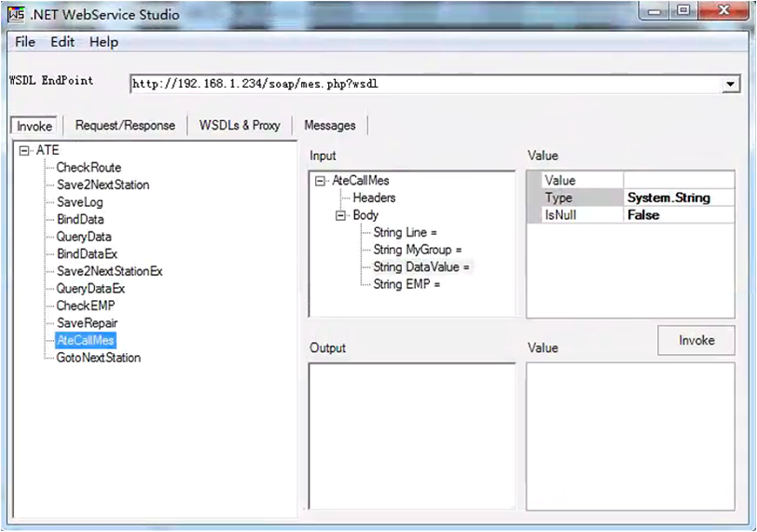Open the Help menu
757x532 pixels.
pos(103,42)
